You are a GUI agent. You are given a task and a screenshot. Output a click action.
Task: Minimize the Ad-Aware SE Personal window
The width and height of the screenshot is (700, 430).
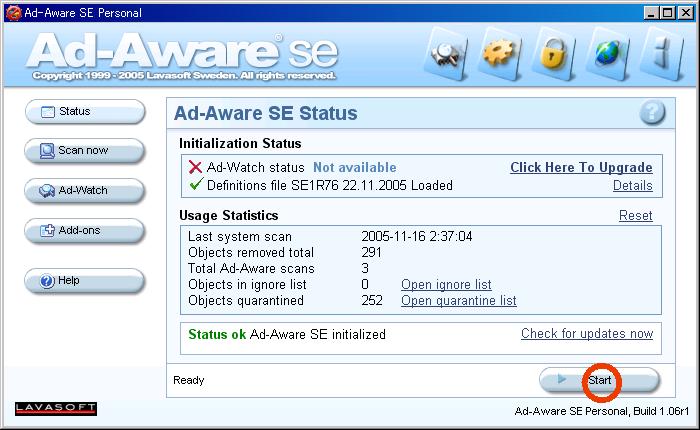coord(651,13)
